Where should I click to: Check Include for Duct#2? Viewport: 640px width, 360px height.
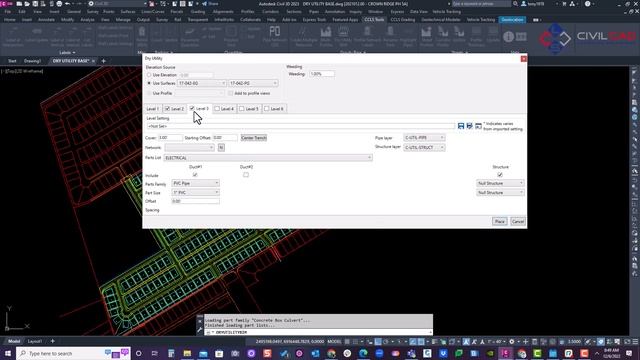[246, 175]
